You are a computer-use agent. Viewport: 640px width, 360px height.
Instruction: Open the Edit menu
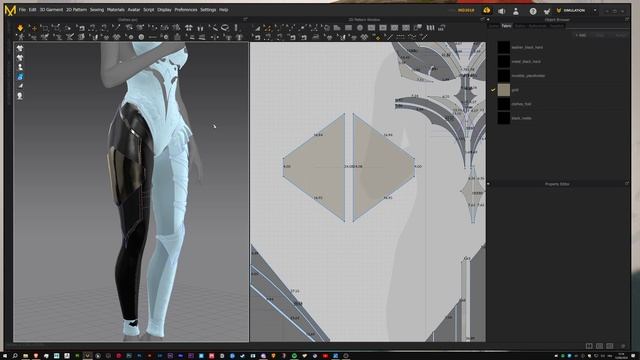32,10
